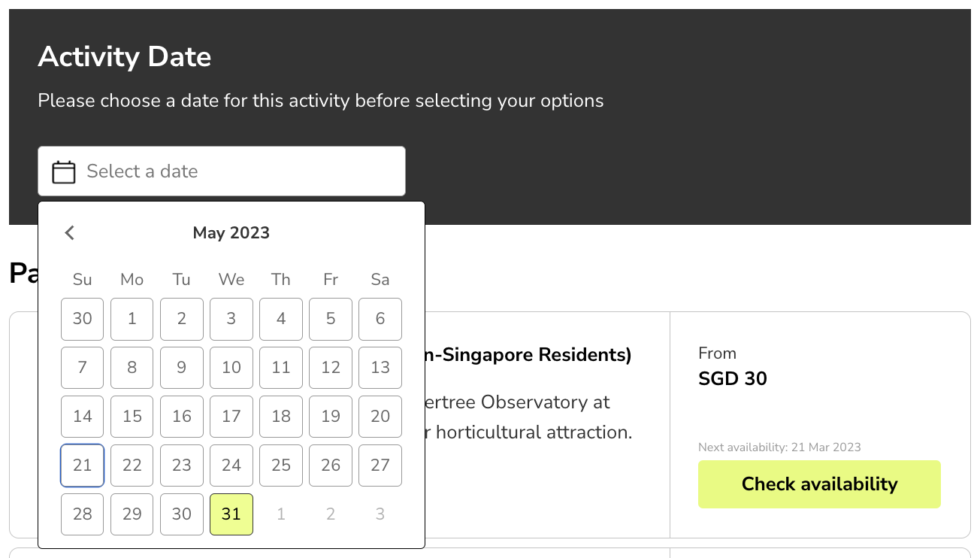980x558 pixels.
Task: Select Wednesday May 10
Action: coord(231,368)
